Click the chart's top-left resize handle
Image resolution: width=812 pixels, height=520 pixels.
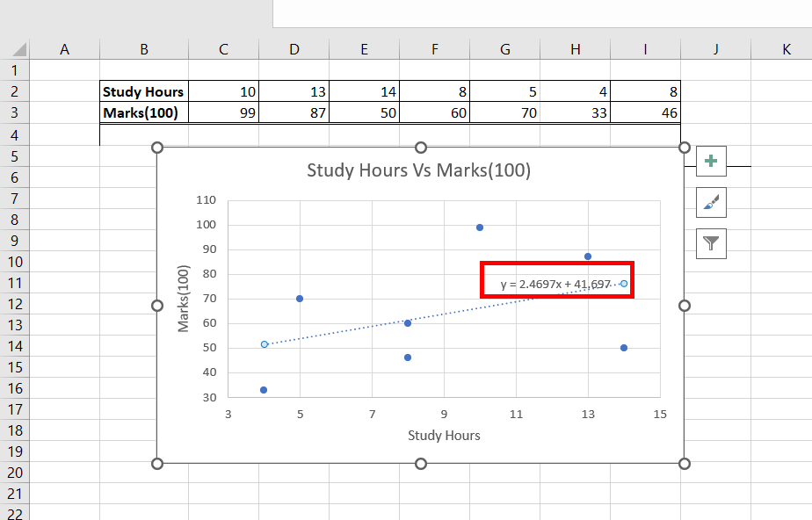pos(157,148)
